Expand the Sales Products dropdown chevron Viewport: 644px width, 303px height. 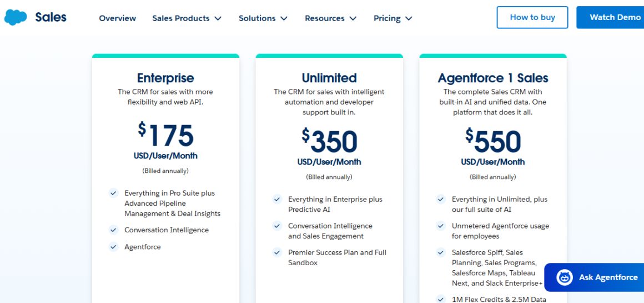tap(218, 18)
